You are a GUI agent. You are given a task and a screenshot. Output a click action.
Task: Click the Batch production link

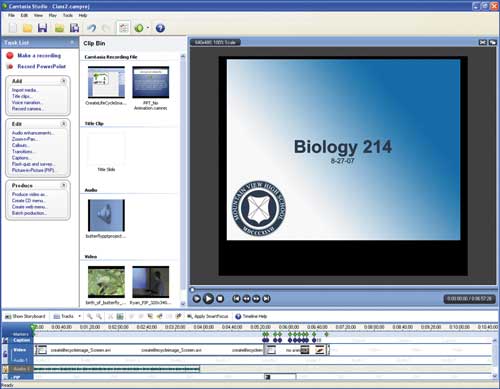click(29, 213)
